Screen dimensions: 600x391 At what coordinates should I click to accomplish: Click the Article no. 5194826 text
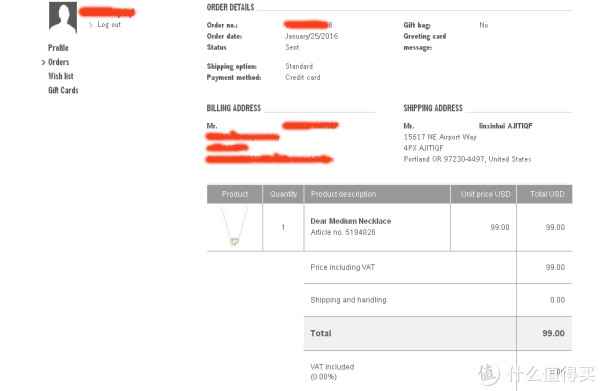343,232
